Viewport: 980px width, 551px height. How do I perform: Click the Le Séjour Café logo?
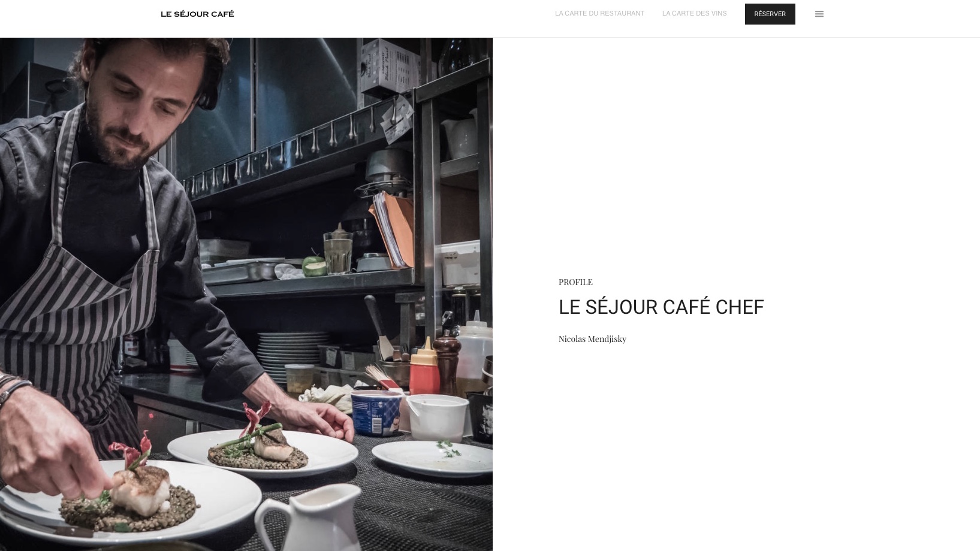[x=197, y=14]
